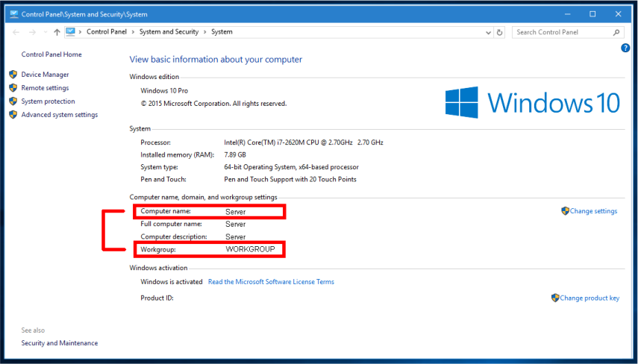This screenshot has width=638, height=364.
Task: Click the Forward navigation arrow
Action: (33, 32)
